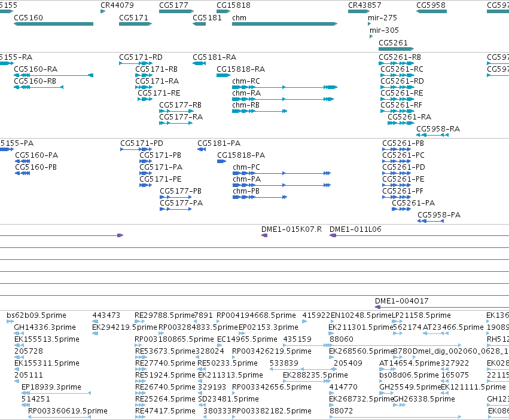Open the chm-RB transcript label
This screenshot has width=509, height=420.
point(246,105)
